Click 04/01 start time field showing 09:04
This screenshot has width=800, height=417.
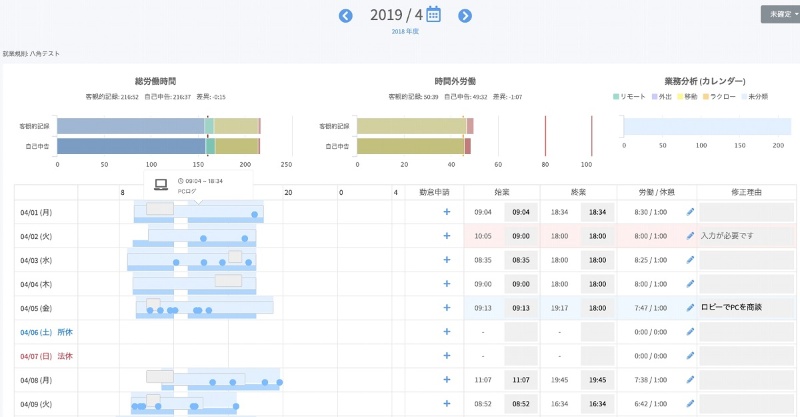pyautogui.click(x=520, y=212)
